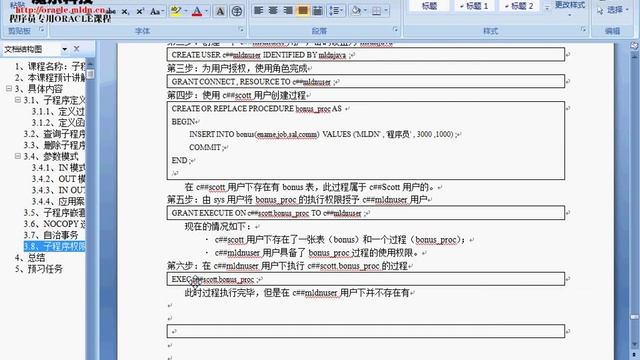Jump to section 3.7、自治事务
The image size is (640, 360).
tap(51, 235)
